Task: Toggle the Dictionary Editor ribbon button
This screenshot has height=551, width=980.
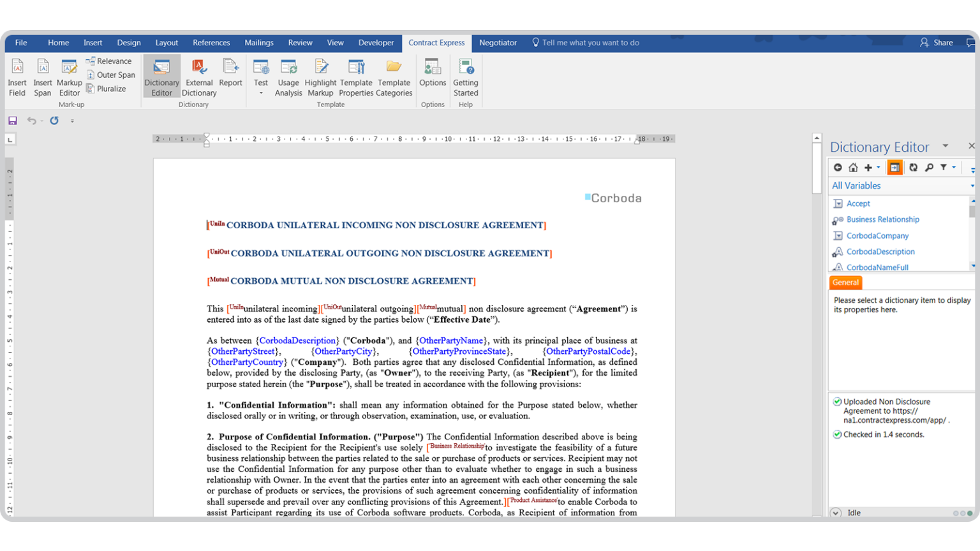Action: 161,77
